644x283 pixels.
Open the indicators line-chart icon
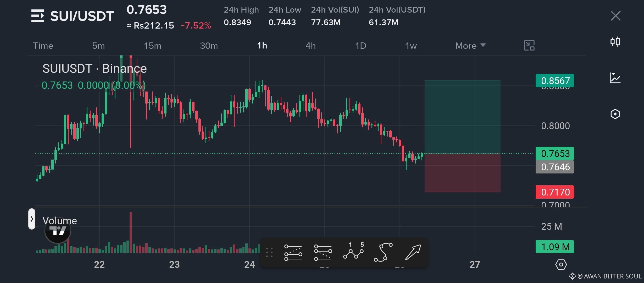pos(615,78)
